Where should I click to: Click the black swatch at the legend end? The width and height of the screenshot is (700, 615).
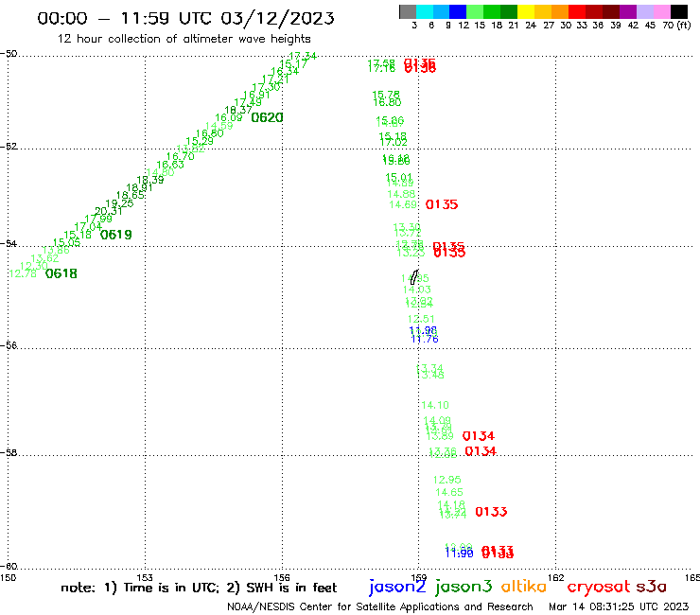point(678,11)
